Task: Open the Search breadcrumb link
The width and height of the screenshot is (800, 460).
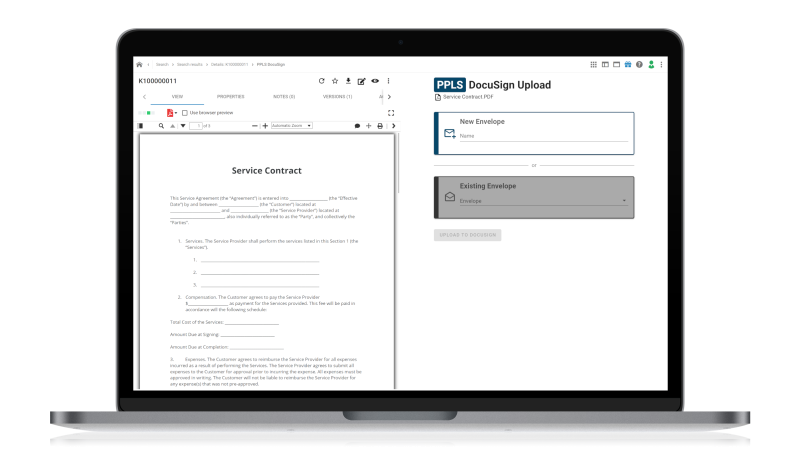Action: click(162, 65)
